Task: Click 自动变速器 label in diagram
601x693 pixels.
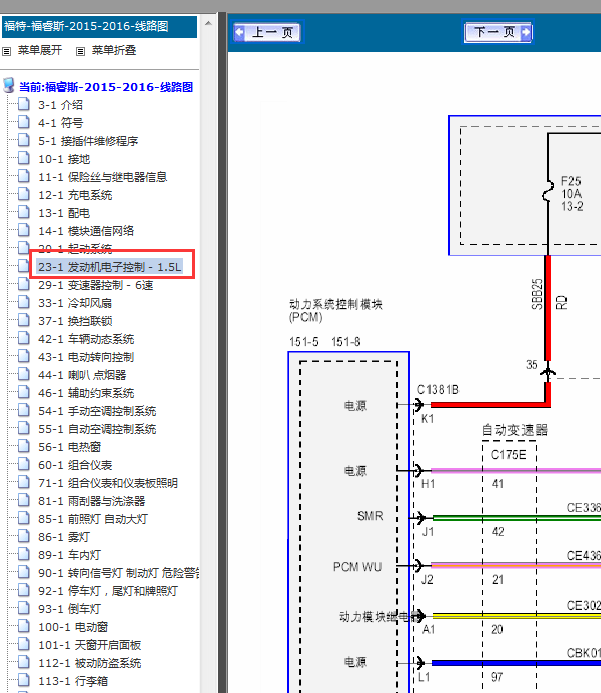Action: click(515, 430)
